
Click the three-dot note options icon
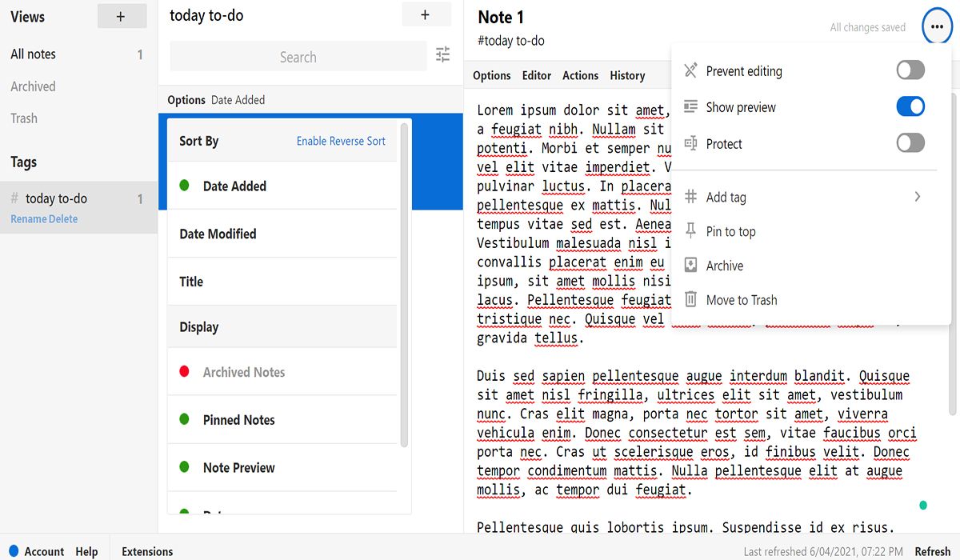937,28
